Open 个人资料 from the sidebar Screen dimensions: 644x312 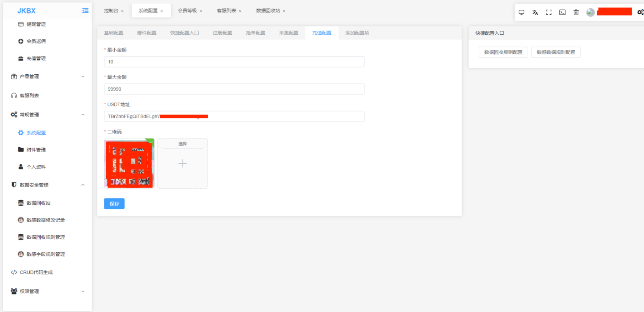35,167
